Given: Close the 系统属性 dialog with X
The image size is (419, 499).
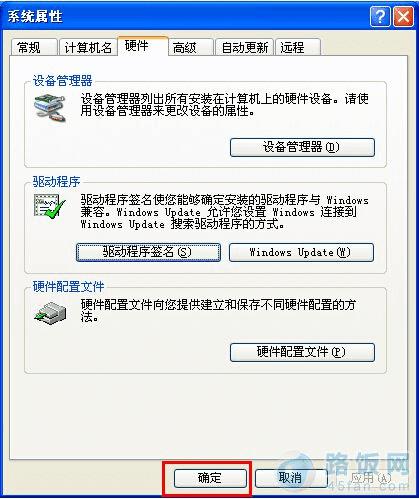Looking at the screenshot, I should pos(403,16).
